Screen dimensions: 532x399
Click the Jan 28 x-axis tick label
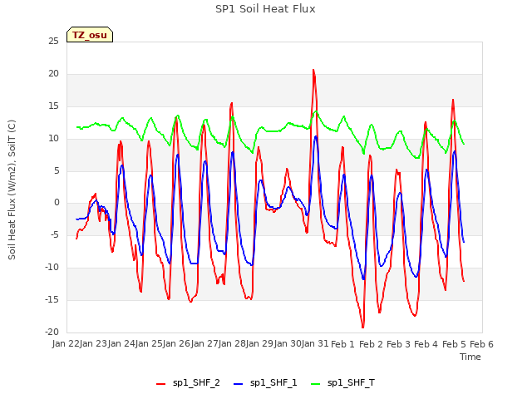(232, 343)
